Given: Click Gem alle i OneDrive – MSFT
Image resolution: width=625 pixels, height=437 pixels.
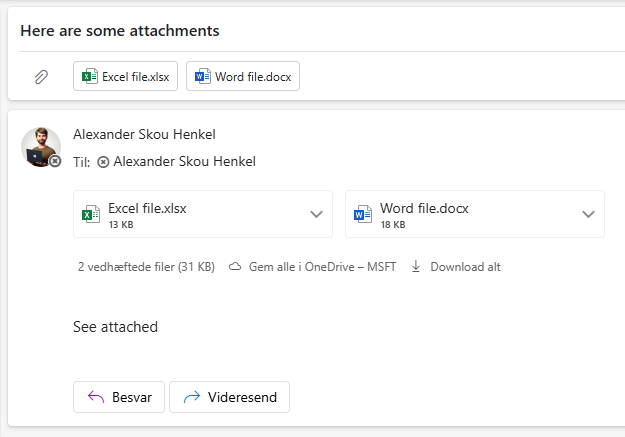Looking at the screenshot, I should pos(312,267).
